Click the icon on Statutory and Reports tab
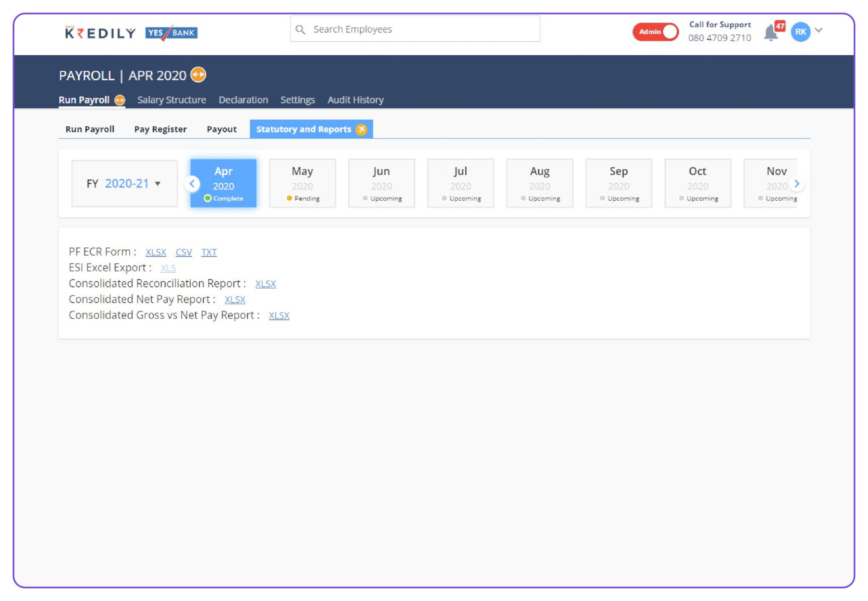 361,129
